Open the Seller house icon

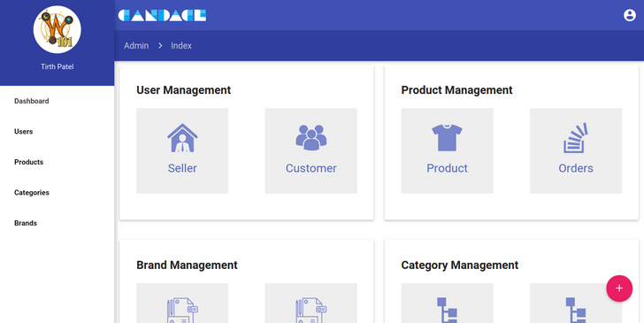click(x=182, y=138)
